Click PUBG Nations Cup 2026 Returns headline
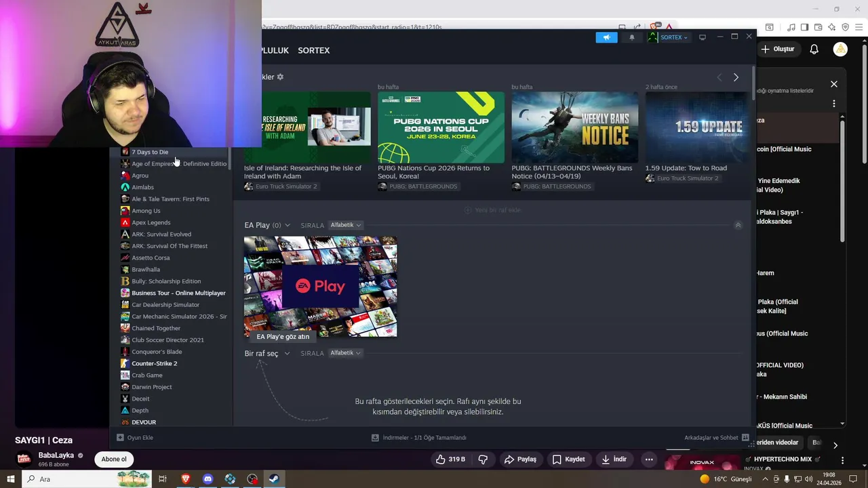Image resolution: width=868 pixels, height=488 pixels. click(433, 172)
